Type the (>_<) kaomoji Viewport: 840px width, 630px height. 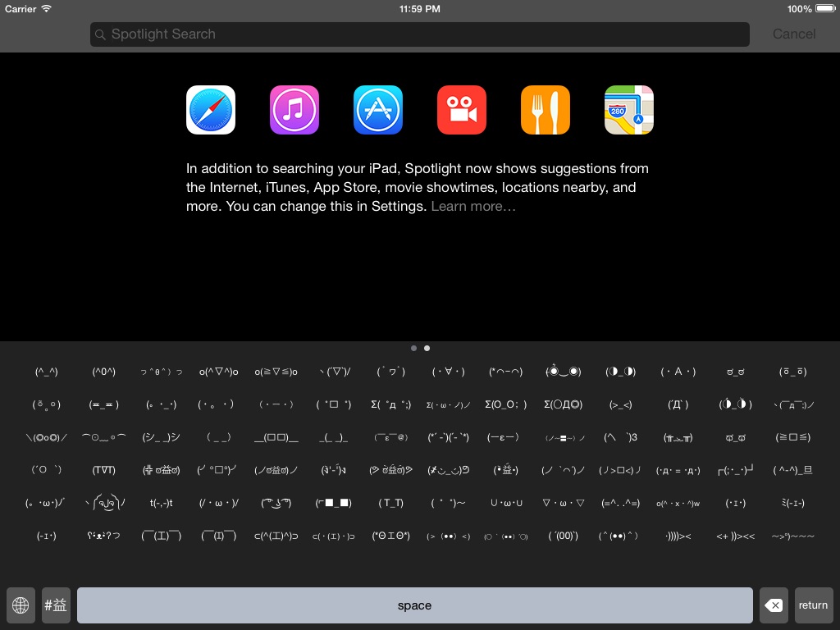click(621, 404)
